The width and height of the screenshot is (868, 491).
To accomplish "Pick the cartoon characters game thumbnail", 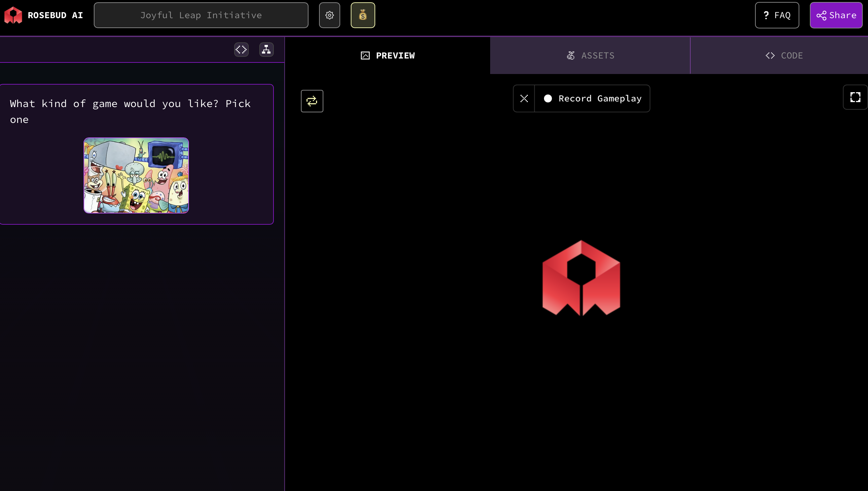I will tap(136, 175).
